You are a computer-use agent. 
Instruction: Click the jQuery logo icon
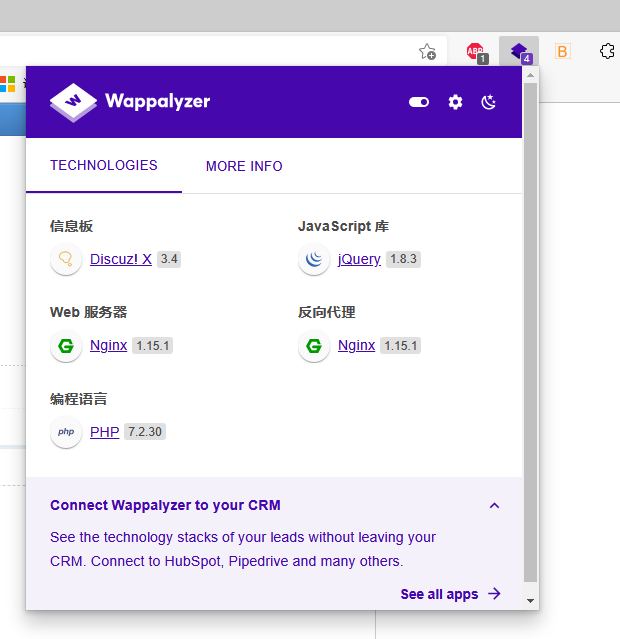[x=314, y=259]
